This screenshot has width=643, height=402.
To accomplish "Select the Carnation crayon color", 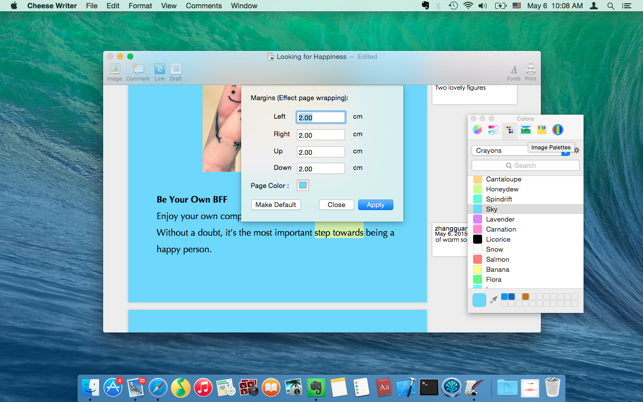I will pyautogui.click(x=525, y=229).
